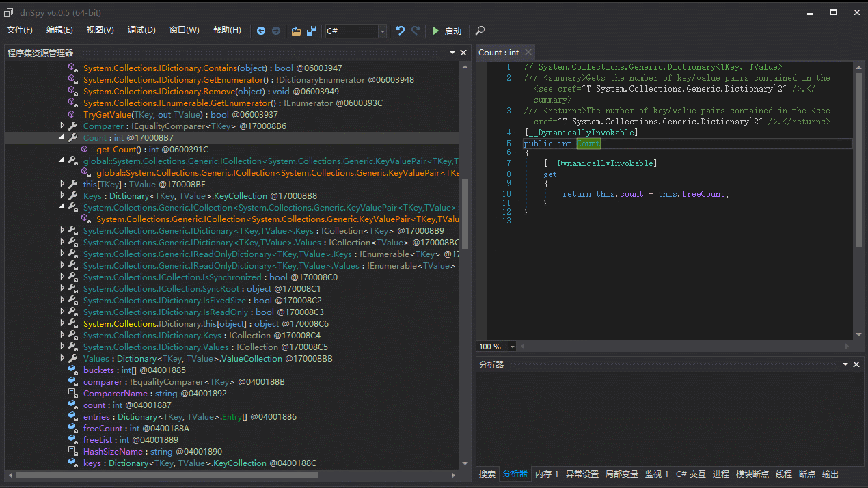Open the C# language dropdown

coord(384,31)
